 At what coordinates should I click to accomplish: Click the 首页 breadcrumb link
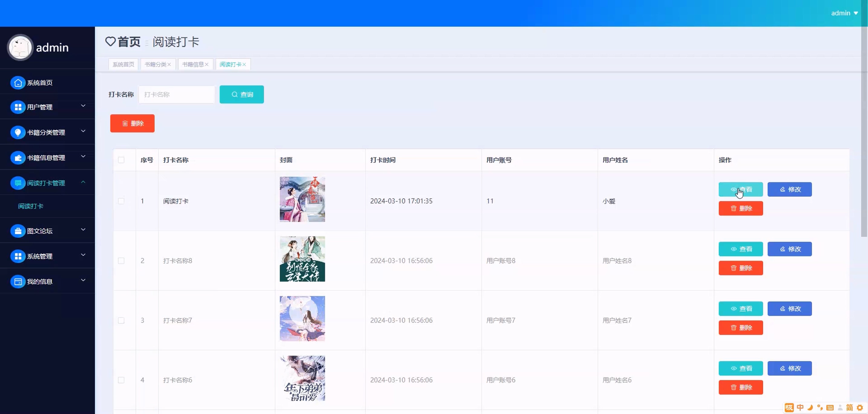[129, 42]
